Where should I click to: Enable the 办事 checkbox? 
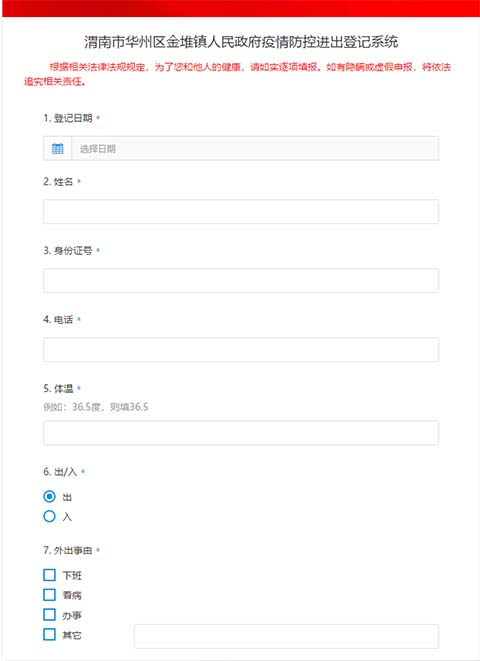[49, 615]
